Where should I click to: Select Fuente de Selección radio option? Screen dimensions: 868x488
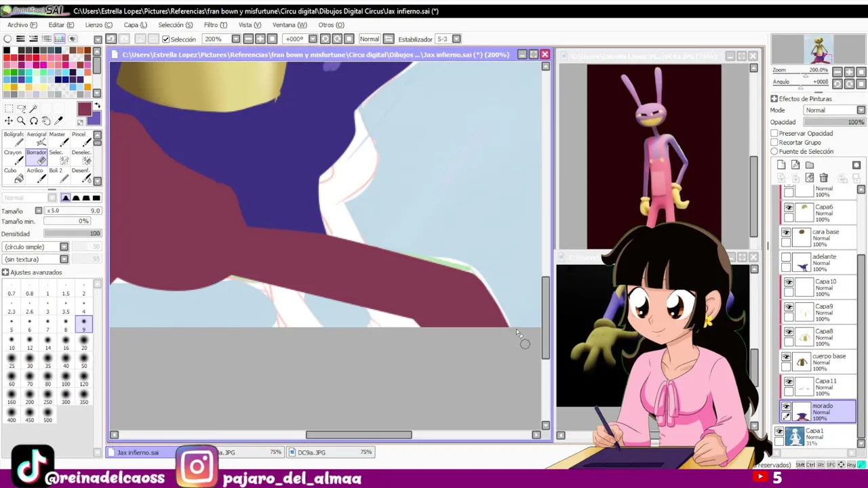[x=774, y=152]
